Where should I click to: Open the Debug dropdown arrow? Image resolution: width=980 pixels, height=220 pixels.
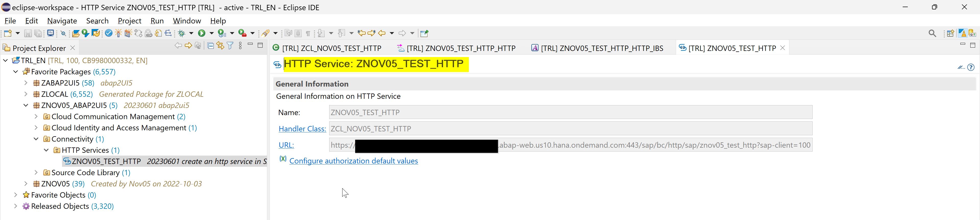[x=191, y=33]
